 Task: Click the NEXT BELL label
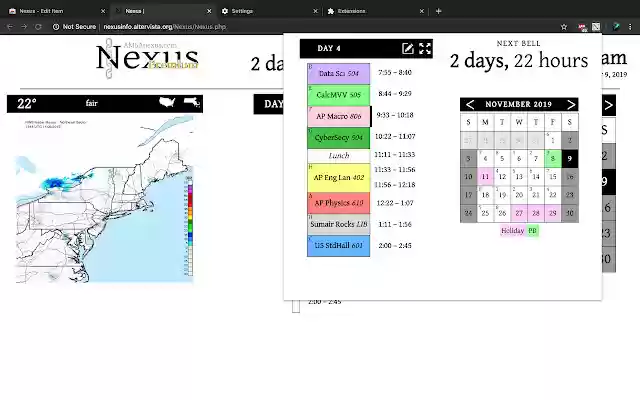coord(518,43)
